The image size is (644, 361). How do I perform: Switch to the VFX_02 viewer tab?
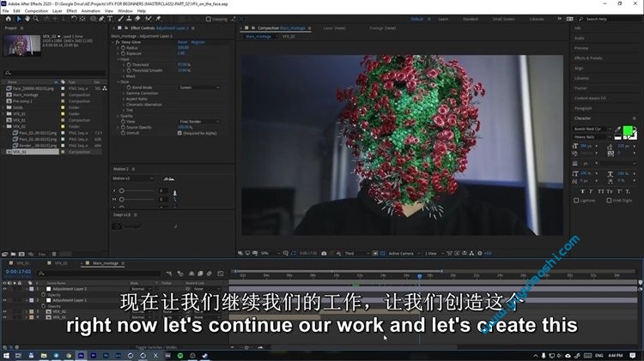pyautogui.click(x=289, y=37)
